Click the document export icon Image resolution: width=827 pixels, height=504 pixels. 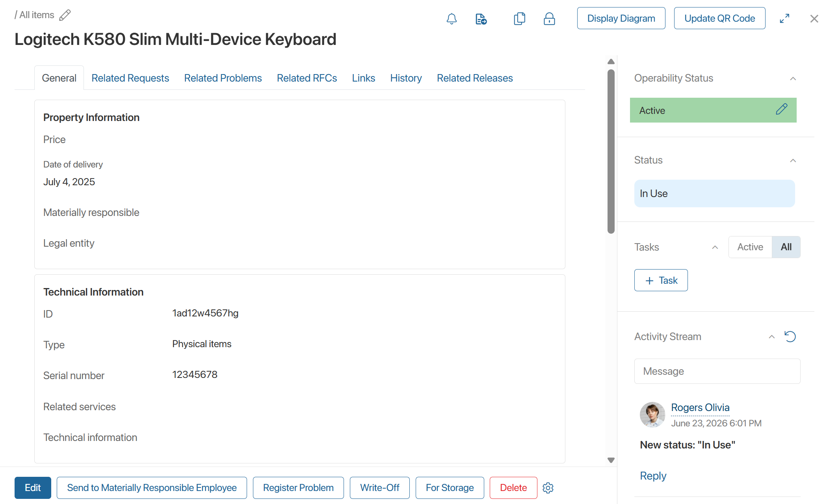coord(481,19)
